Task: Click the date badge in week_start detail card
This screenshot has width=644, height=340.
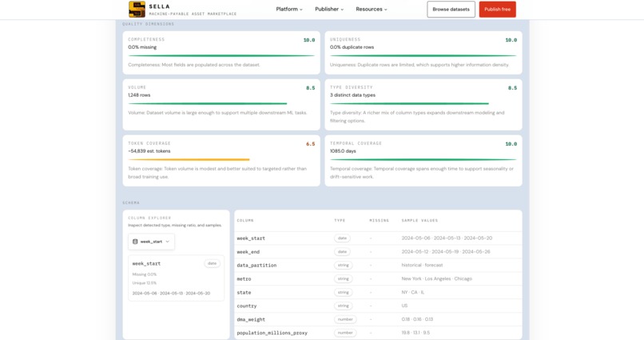Action: pos(212,263)
